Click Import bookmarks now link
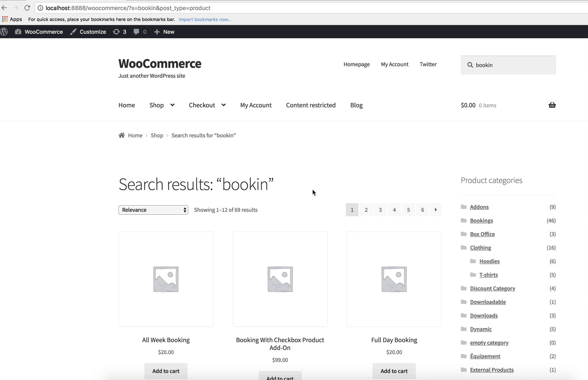Screen dimensions: 588x380 (x=205, y=19)
